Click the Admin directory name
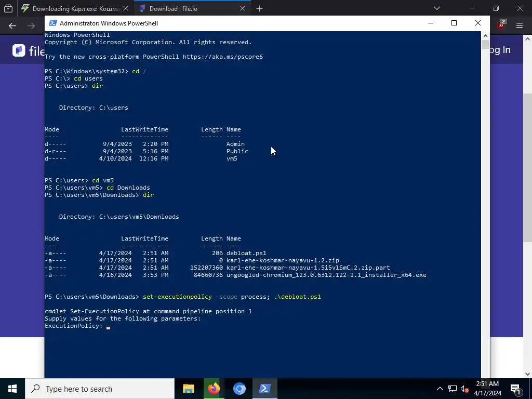532x399 pixels. [x=235, y=144]
